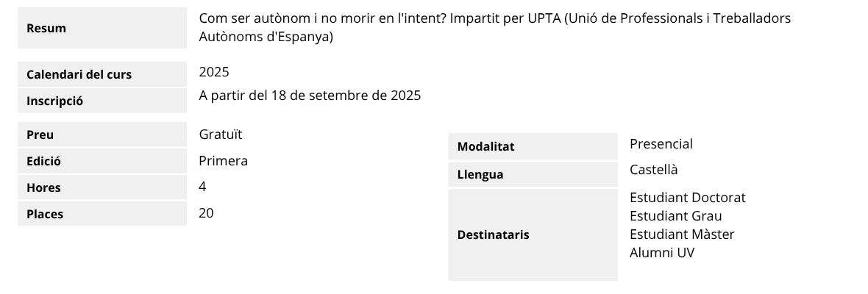Image resolution: width=868 pixels, height=294 pixels.
Task: Click the Inscripció label cell
Action: (x=102, y=101)
